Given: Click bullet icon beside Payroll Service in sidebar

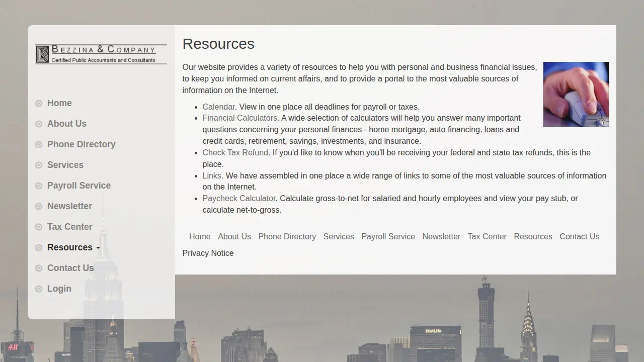Looking at the screenshot, I should tap(39, 186).
